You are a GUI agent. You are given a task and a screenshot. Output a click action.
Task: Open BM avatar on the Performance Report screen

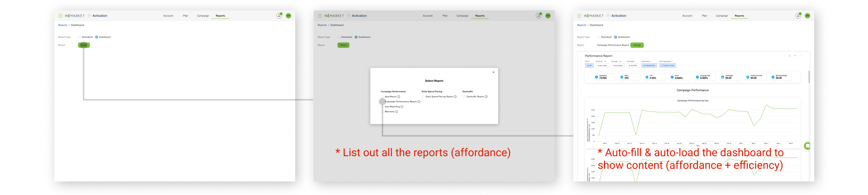(807, 16)
